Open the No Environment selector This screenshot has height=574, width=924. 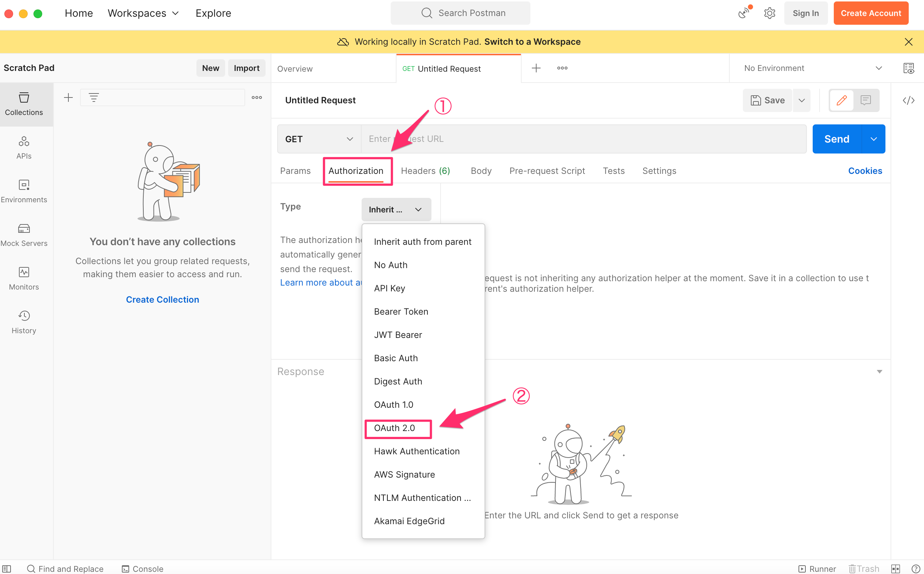click(x=812, y=68)
